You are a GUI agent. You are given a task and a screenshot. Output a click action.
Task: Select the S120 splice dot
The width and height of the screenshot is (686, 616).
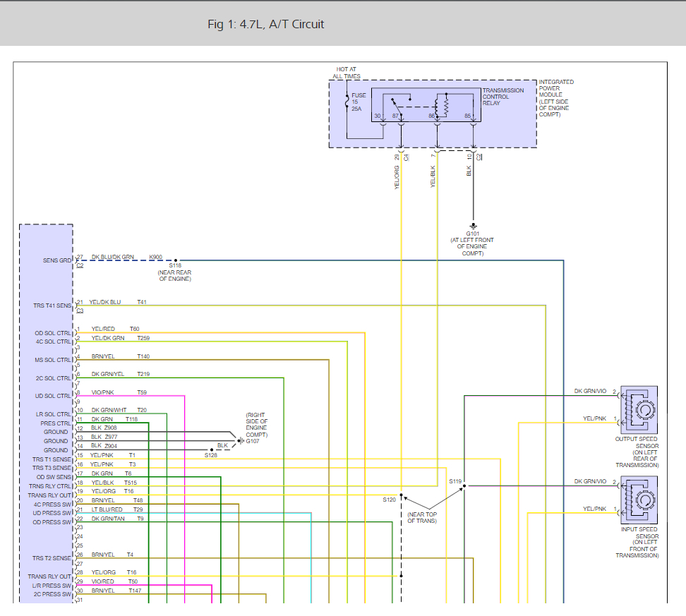coord(401,495)
